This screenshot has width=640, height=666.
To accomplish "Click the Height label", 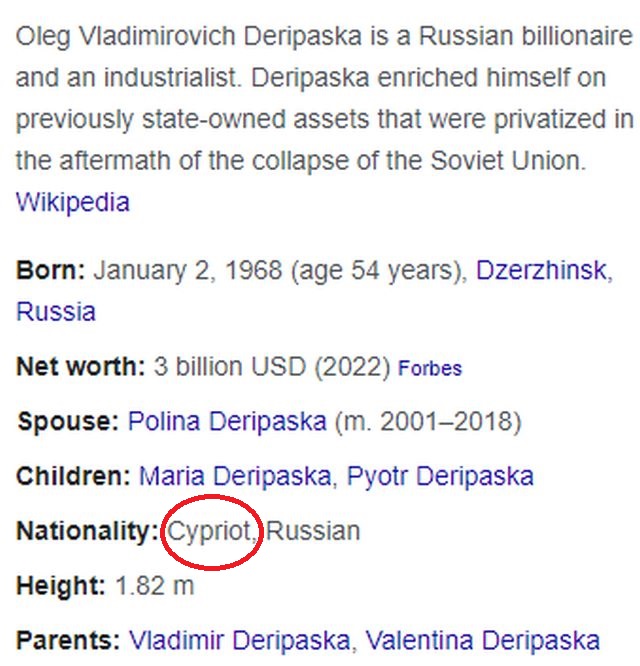I will coord(60,585).
